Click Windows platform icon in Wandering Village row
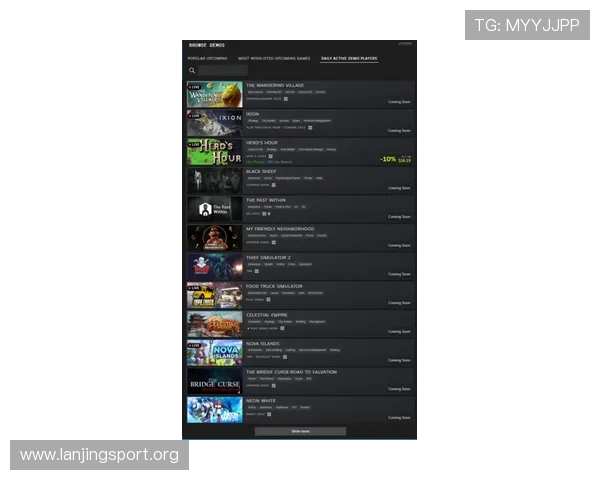This screenshot has height=480, width=600. [x=285, y=99]
